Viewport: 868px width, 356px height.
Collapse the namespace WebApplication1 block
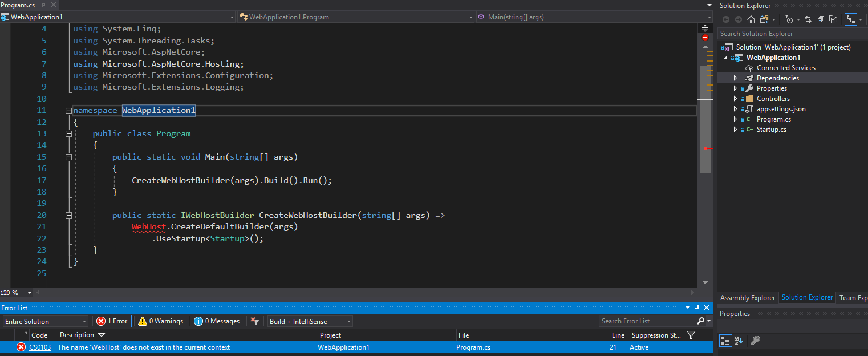[x=68, y=111]
